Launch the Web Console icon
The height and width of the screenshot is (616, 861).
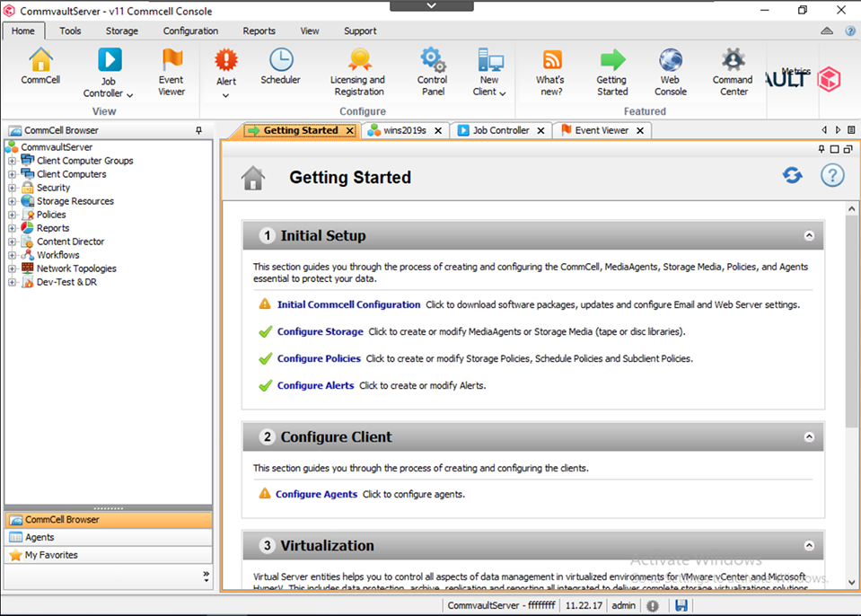pos(671,71)
